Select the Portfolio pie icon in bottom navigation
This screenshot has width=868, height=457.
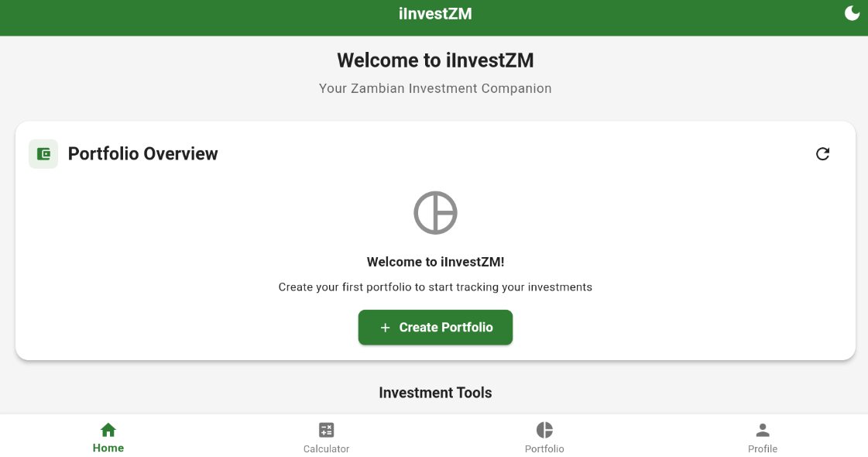coord(544,430)
